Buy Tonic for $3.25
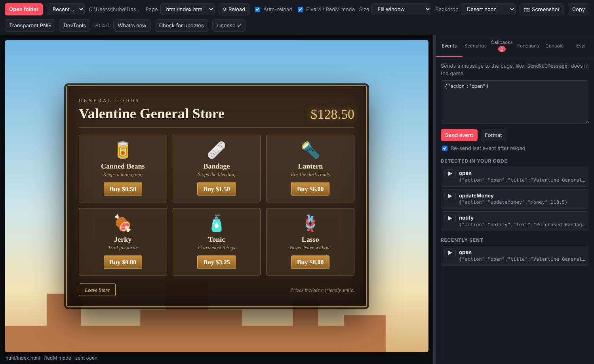The width and height of the screenshot is (594, 364). pos(217,262)
